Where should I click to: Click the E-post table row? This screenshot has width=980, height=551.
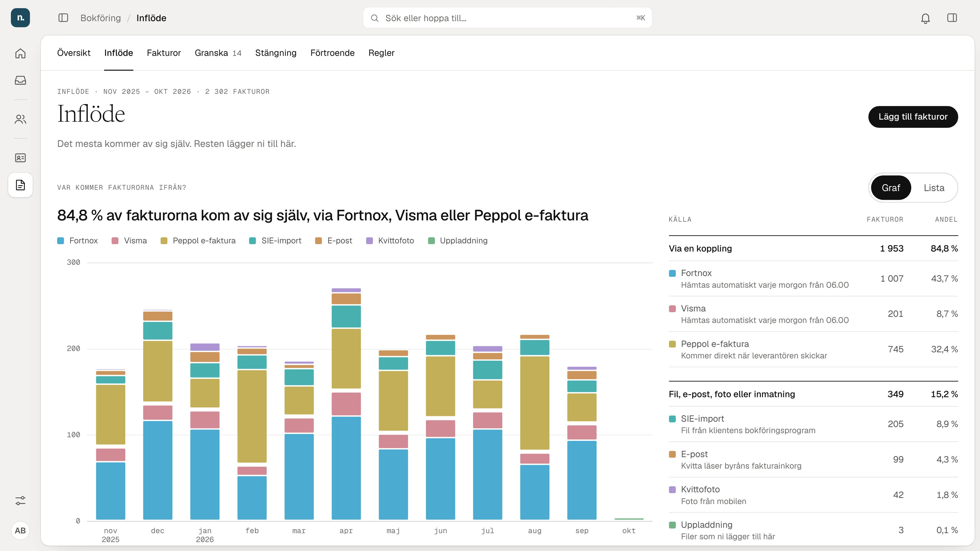[x=813, y=460]
